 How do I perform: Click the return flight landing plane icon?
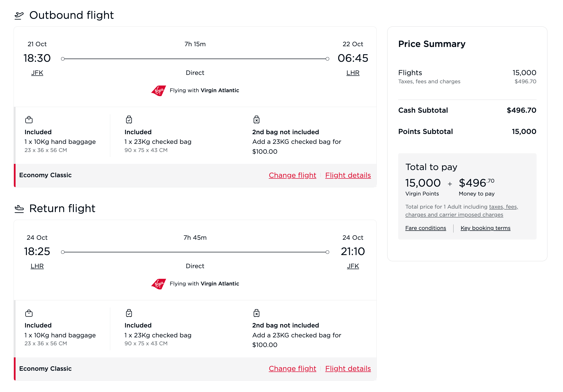tap(19, 209)
